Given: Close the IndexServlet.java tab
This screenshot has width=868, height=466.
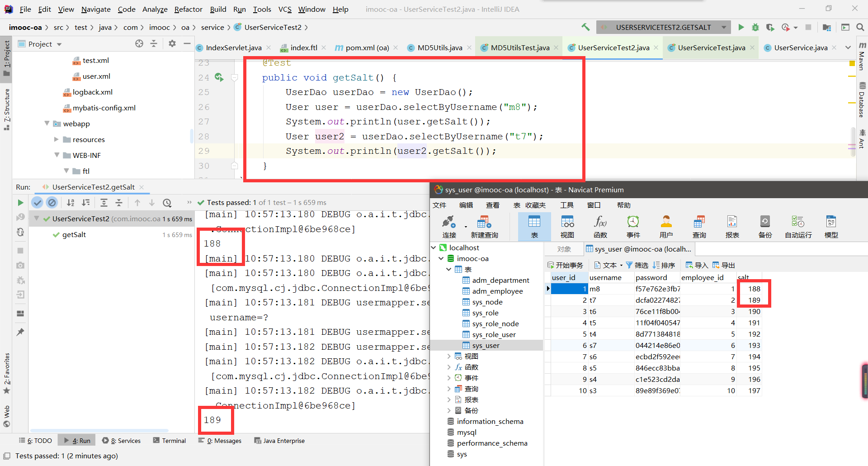Looking at the screenshot, I should tap(269, 48).
